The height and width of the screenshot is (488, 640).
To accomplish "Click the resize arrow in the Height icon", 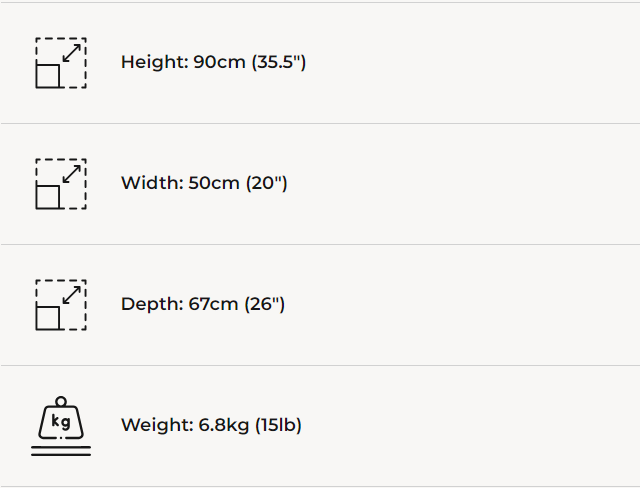I will tap(72, 51).
